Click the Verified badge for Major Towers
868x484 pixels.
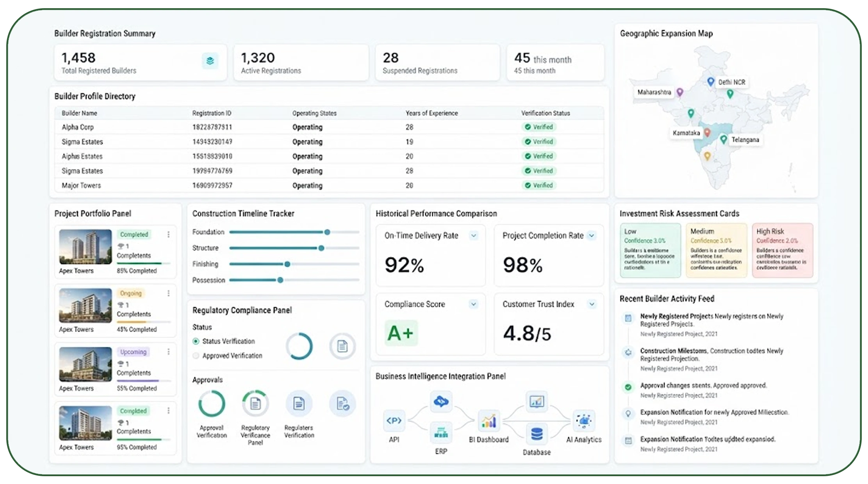pyautogui.click(x=539, y=185)
